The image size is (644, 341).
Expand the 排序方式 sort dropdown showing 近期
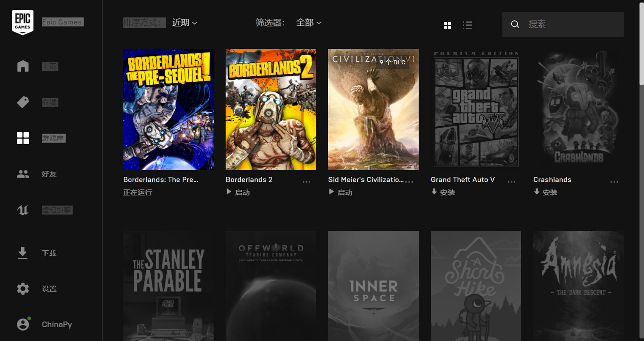(x=185, y=22)
